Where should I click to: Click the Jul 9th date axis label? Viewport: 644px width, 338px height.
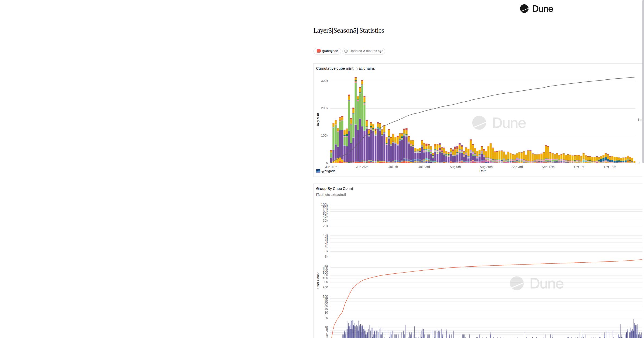pyautogui.click(x=393, y=167)
